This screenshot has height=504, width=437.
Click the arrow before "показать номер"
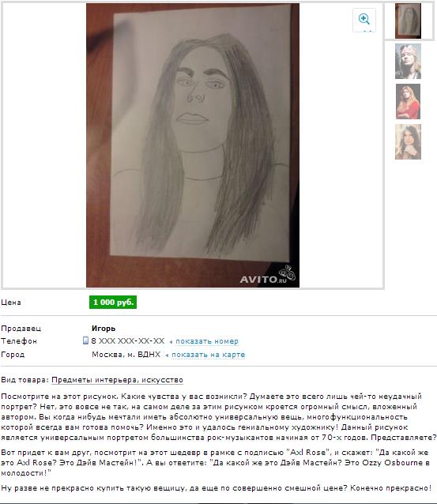171,342
